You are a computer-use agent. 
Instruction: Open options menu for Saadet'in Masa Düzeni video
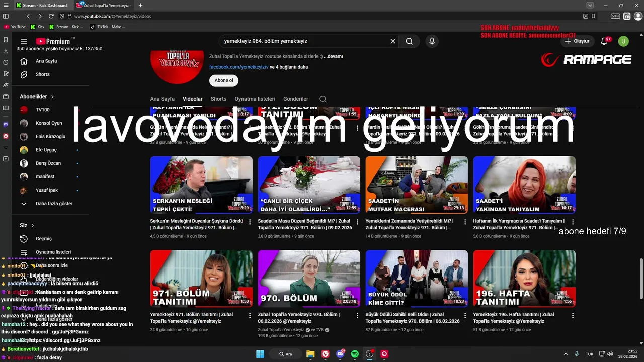[357, 222]
